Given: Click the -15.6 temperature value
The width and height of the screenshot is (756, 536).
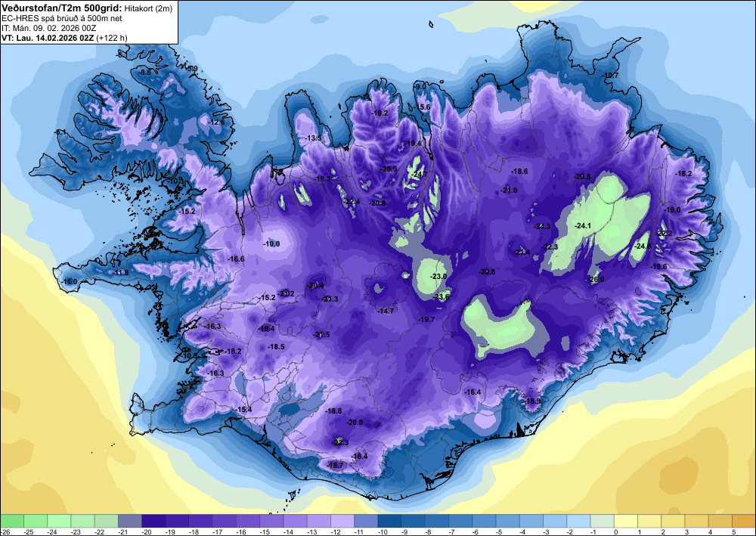Looking at the screenshot, I should [x=423, y=107].
